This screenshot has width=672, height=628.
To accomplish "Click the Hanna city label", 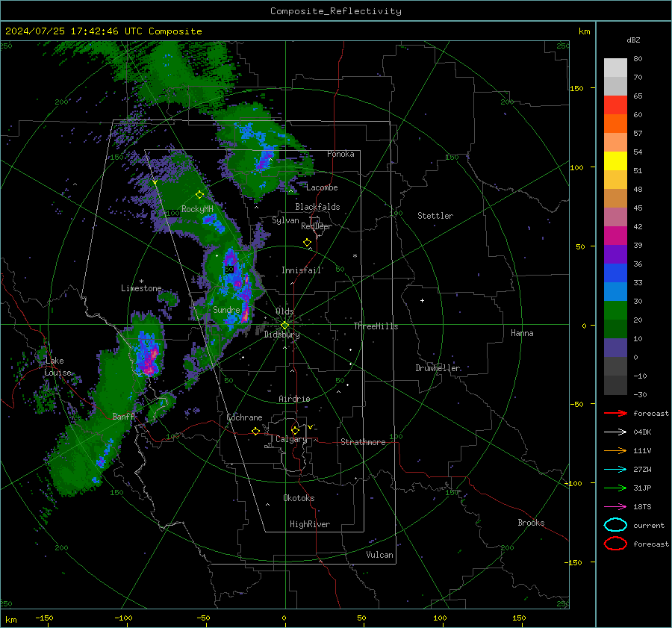I will click(522, 333).
